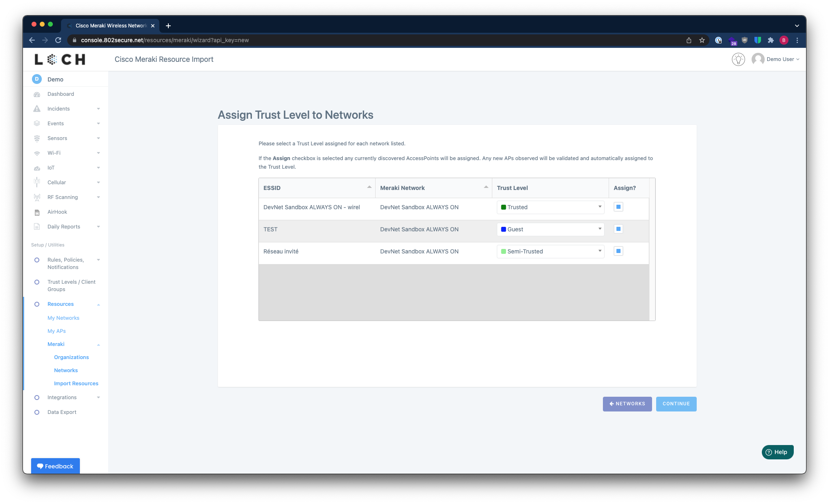829x504 pixels.
Task: Go back with the NETWORKS button
Action: point(627,404)
